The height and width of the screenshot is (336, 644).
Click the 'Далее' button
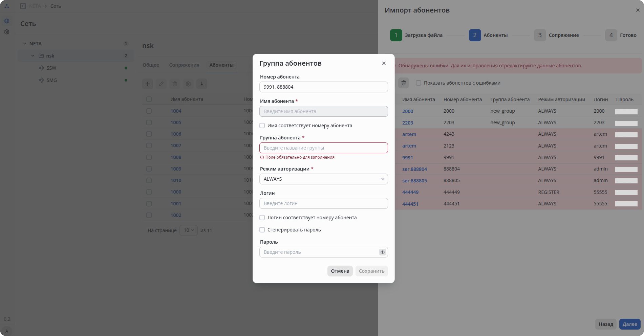630,324
